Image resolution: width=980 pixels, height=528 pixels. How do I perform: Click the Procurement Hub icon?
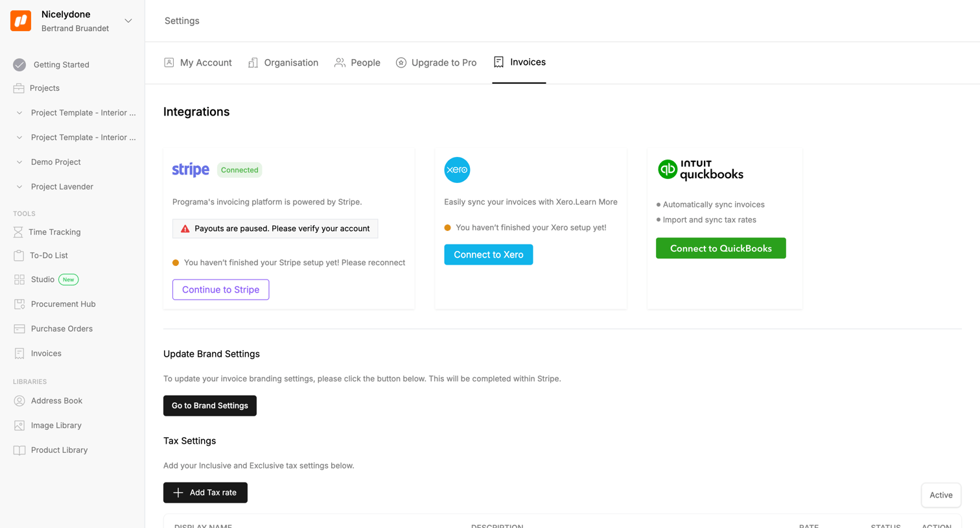pyautogui.click(x=19, y=304)
